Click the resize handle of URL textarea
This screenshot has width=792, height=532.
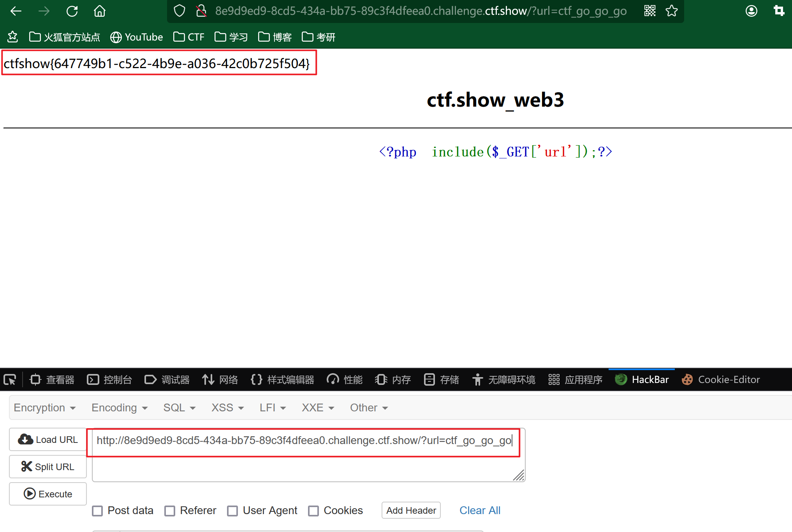pos(519,476)
